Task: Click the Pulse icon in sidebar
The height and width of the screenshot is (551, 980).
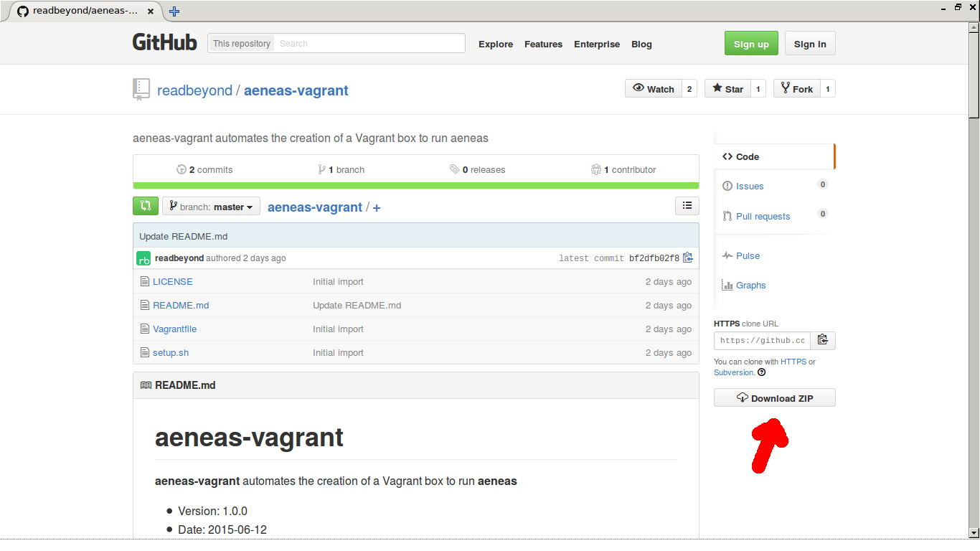Action: (x=727, y=255)
